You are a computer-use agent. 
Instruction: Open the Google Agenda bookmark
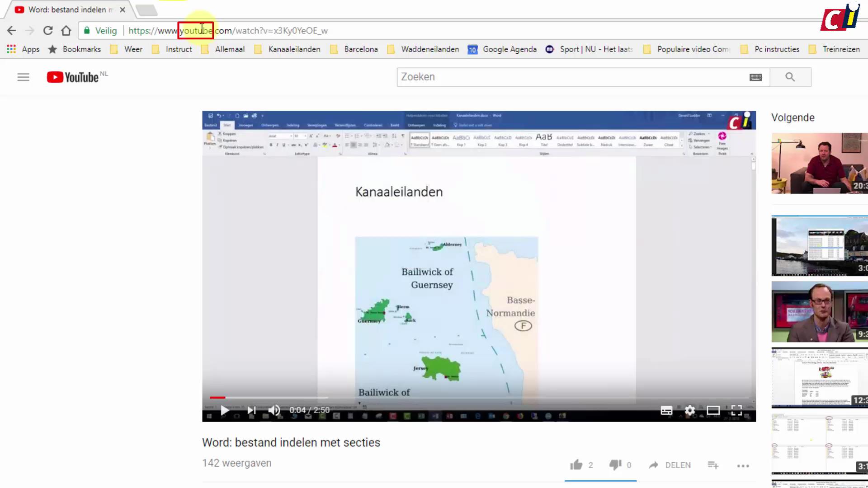502,49
